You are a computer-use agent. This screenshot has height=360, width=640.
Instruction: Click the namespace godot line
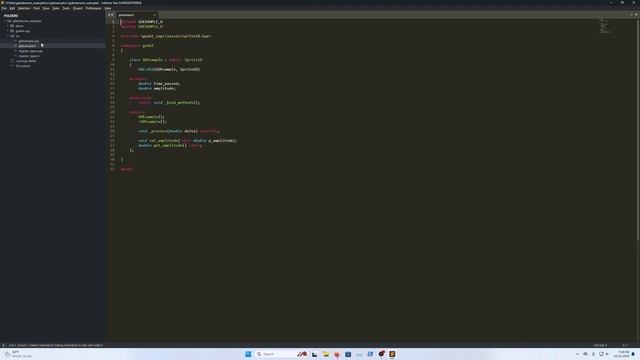tap(137, 46)
